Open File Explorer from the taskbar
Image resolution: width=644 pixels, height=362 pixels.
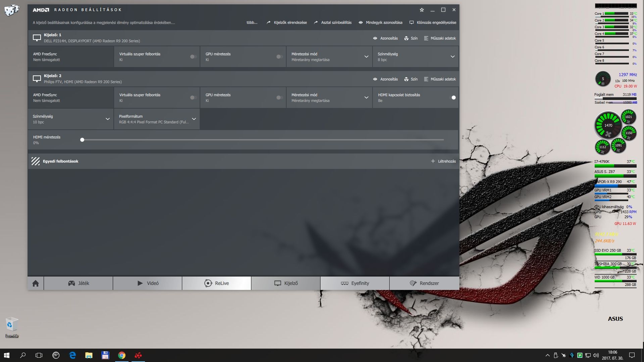pos(89,355)
